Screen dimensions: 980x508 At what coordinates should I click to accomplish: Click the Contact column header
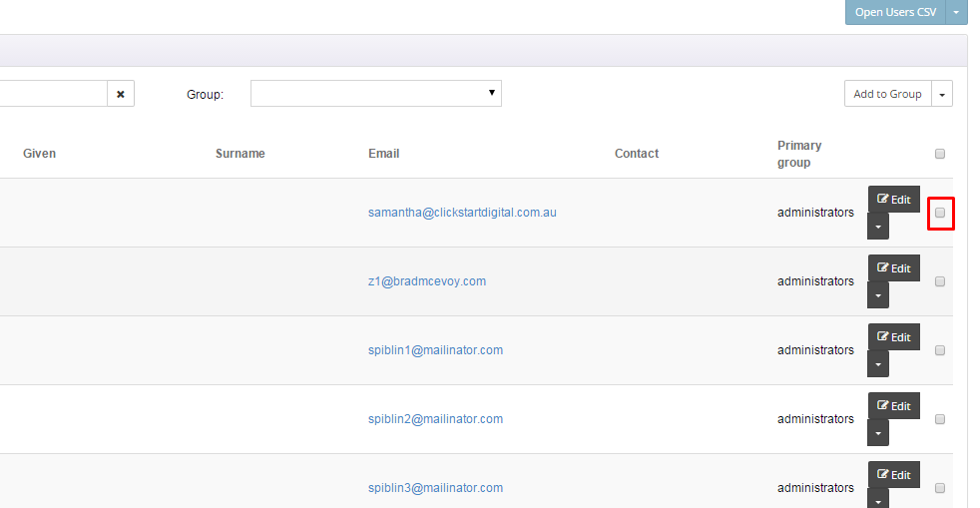coord(637,154)
